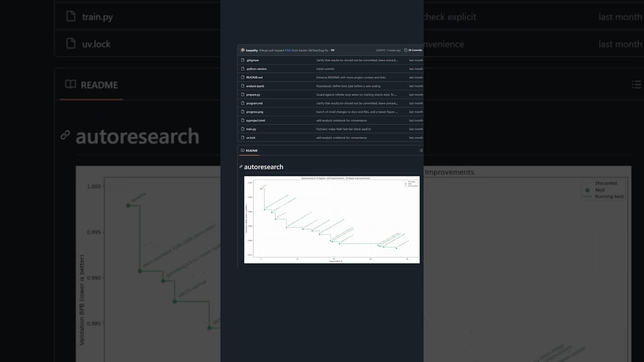Open the 'initial commit' commit message
The image size is (644, 362).
click(325, 69)
